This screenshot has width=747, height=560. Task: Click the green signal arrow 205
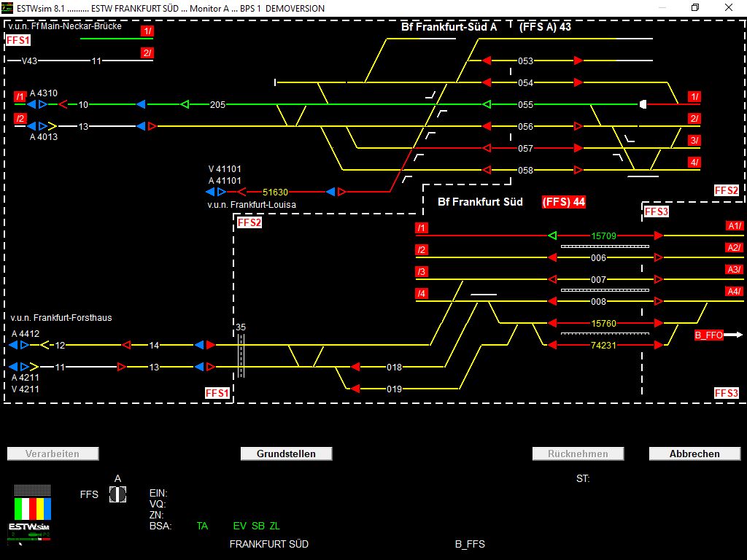tap(185, 104)
